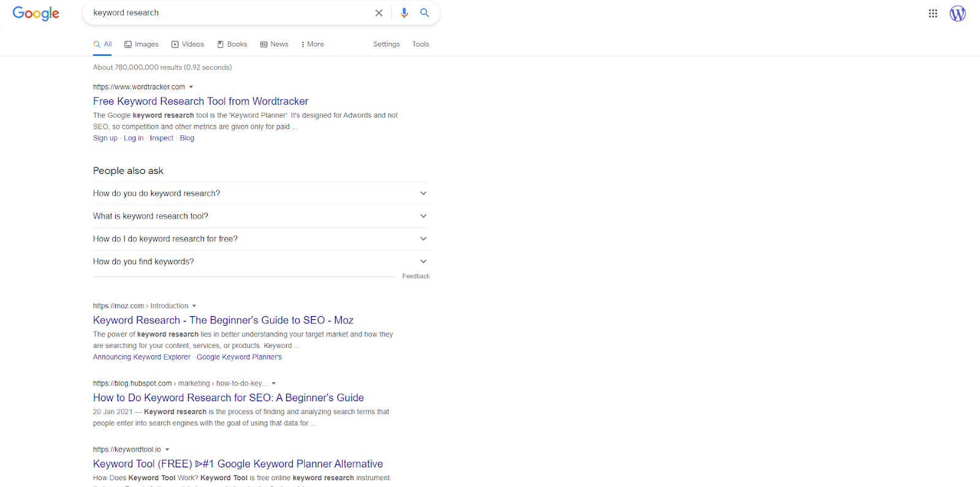Start voice search with the microphone icon
980x487 pixels.
[x=404, y=13]
